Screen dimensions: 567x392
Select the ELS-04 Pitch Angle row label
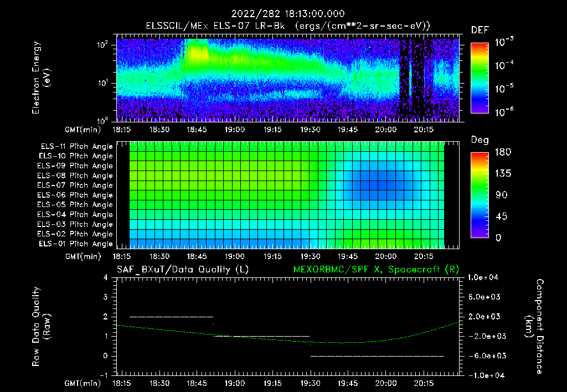pyautogui.click(x=75, y=214)
